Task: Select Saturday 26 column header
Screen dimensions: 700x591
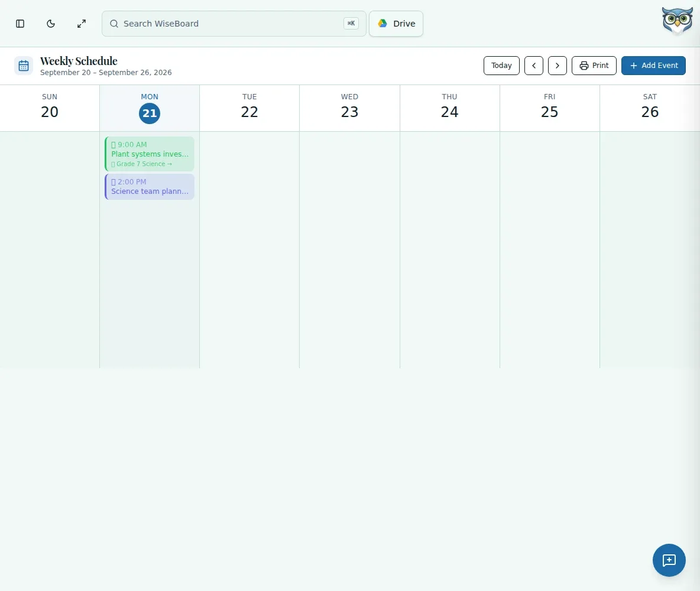Action: coord(650,107)
